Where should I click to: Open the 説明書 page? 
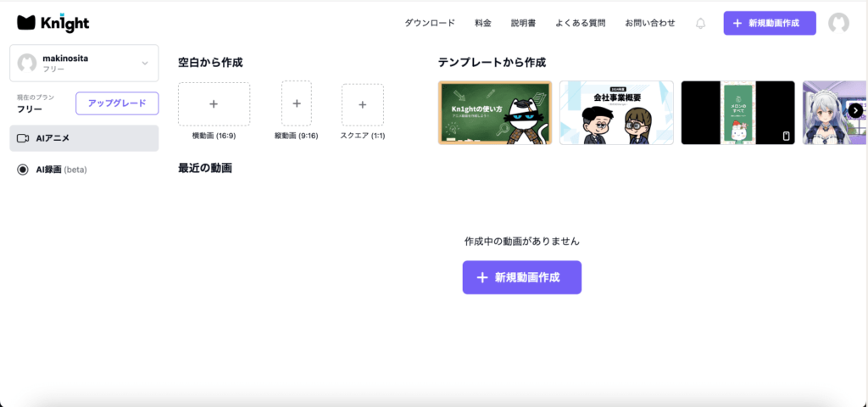click(x=523, y=23)
